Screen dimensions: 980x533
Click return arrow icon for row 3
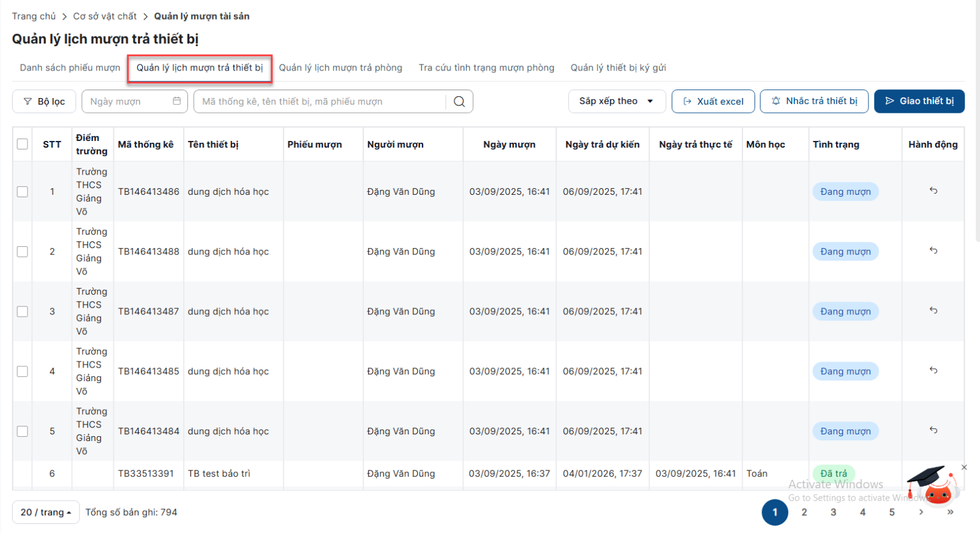click(933, 311)
